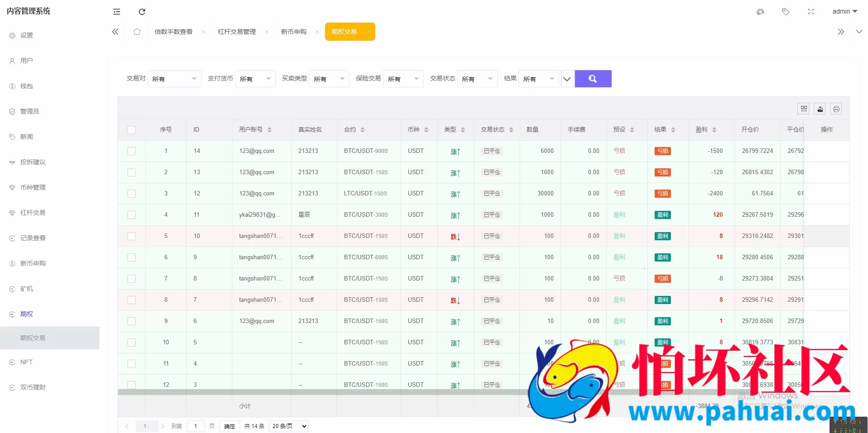Click the refresh page icon
Viewport: 868px width, 433px height.
pyautogui.click(x=142, y=12)
